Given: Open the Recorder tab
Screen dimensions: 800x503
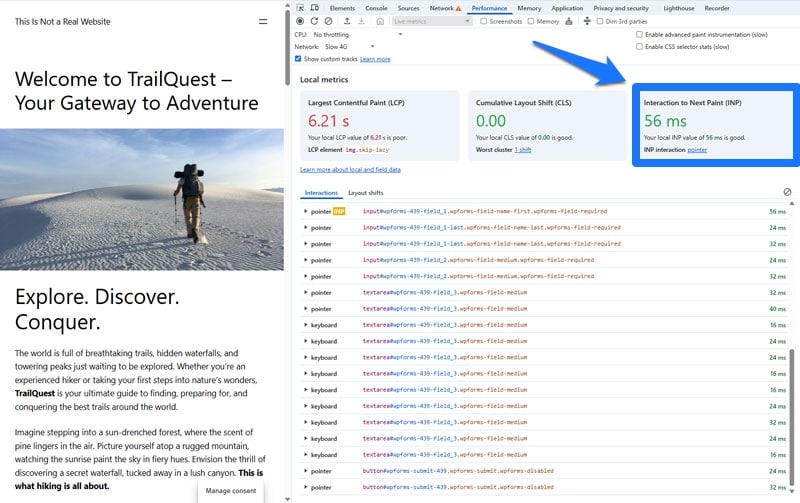Looking at the screenshot, I should [717, 8].
